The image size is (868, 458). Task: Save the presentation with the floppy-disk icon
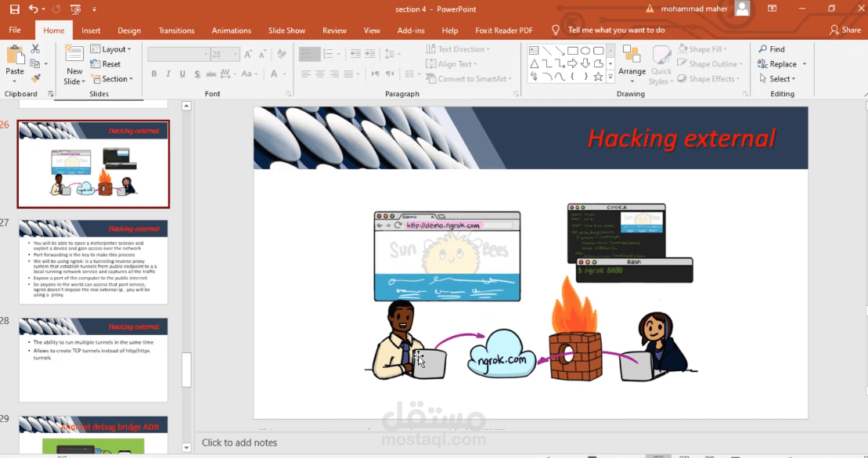click(14, 9)
